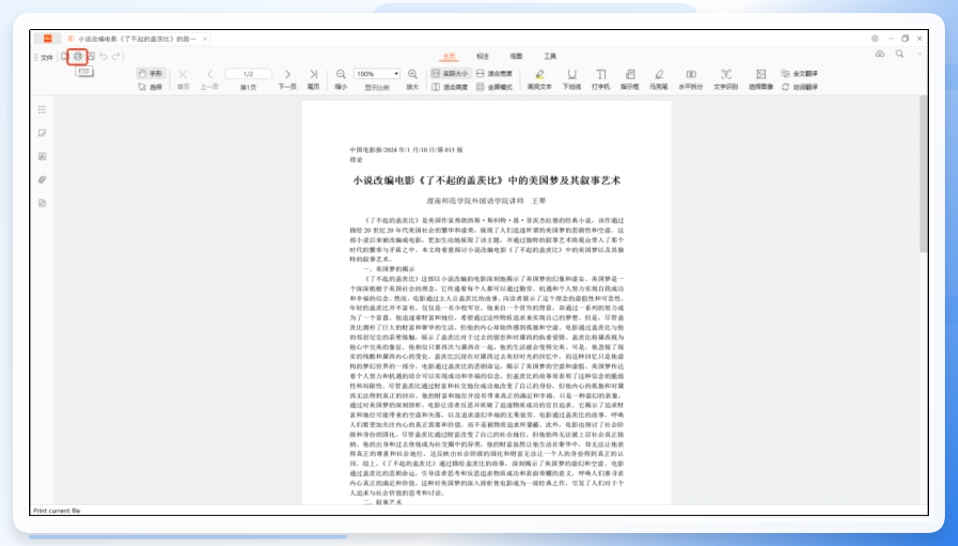Toggle 实际大小 actual size view
The width and height of the screenshot is (958, 546).
450,73
